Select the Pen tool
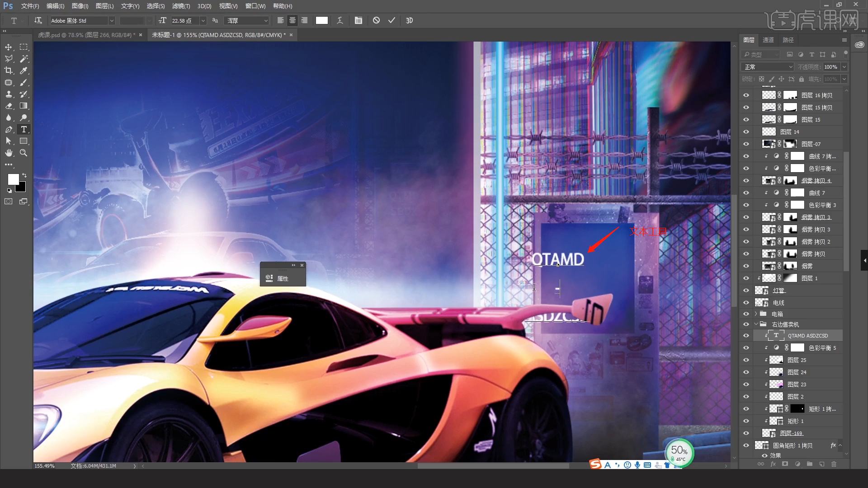Image resolution: width=868 pixels, height=488 pixels. pos(9,129)
